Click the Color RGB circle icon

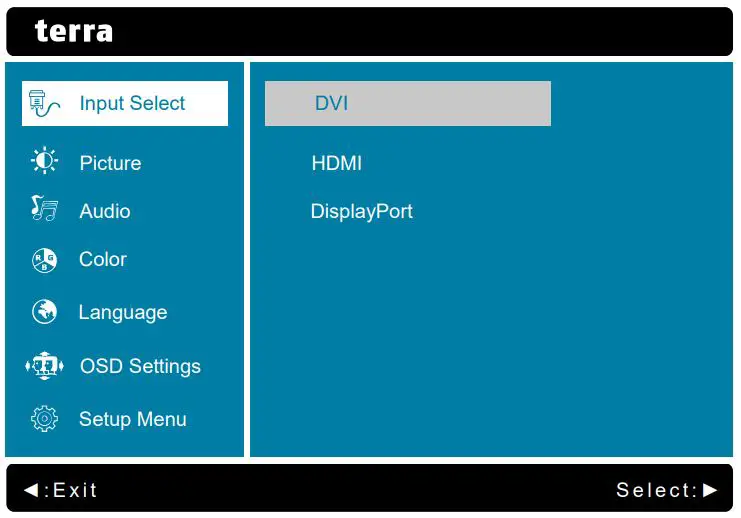[45, 260]
